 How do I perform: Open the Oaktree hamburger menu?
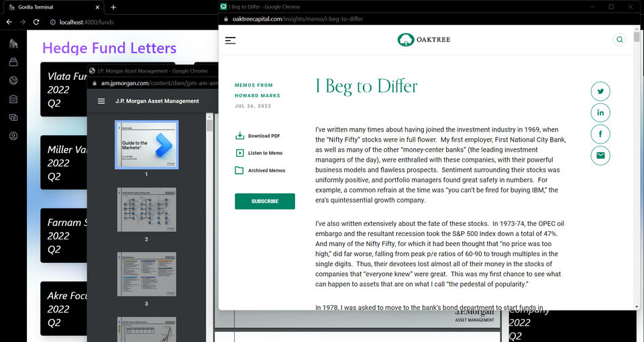click(x=230, y=40)
